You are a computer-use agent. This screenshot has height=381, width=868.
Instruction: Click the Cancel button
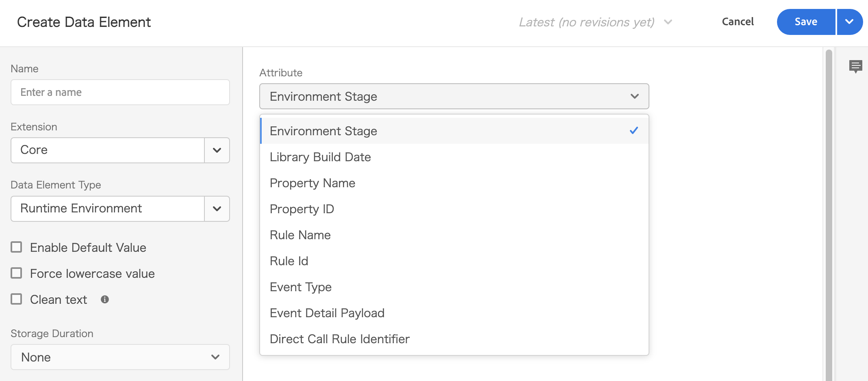[x=738, y=22]
